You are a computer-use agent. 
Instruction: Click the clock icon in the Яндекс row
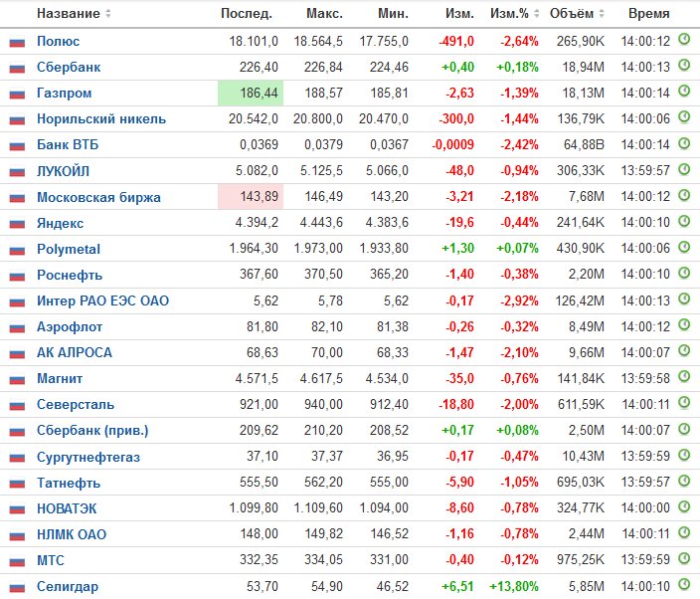684,221
